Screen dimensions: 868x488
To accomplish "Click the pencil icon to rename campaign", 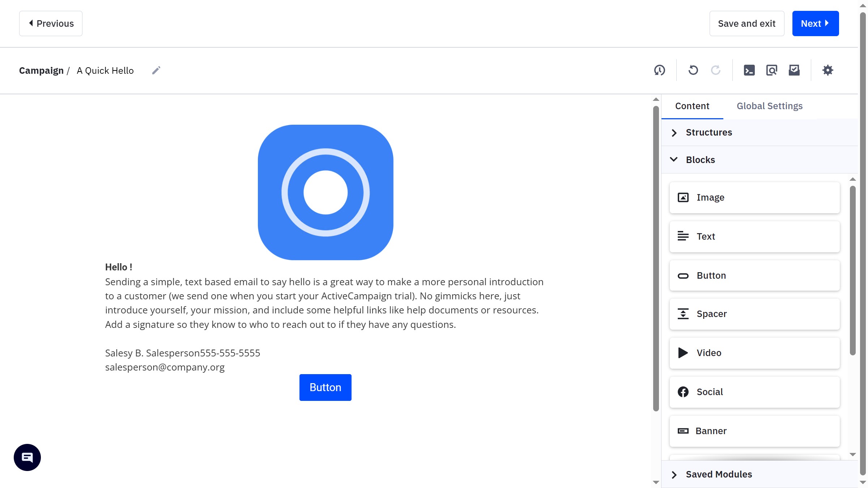I will (156, 70).
